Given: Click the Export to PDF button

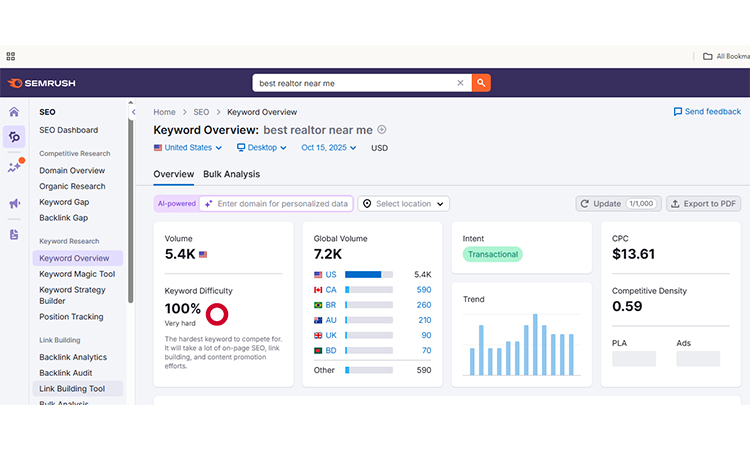Looking at the screenshot, I should pyautogui.click(x=704, y=204).
